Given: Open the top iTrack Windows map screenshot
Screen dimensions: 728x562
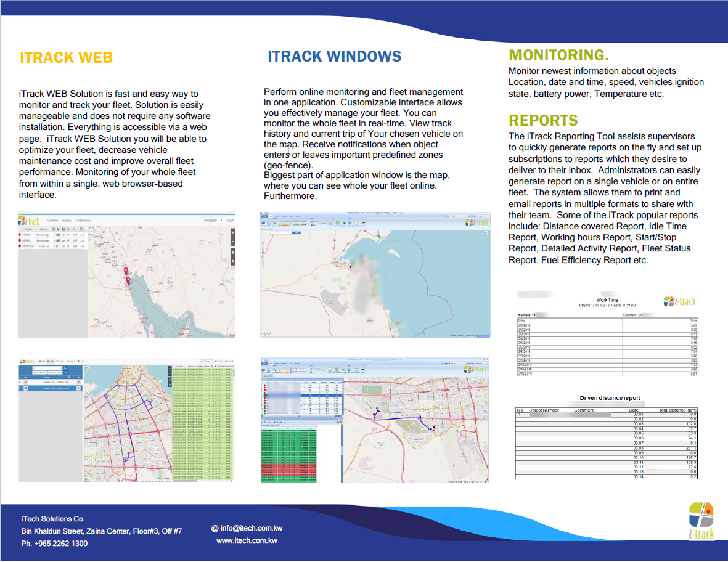Looking at the screenshot, I should (375, 275).
